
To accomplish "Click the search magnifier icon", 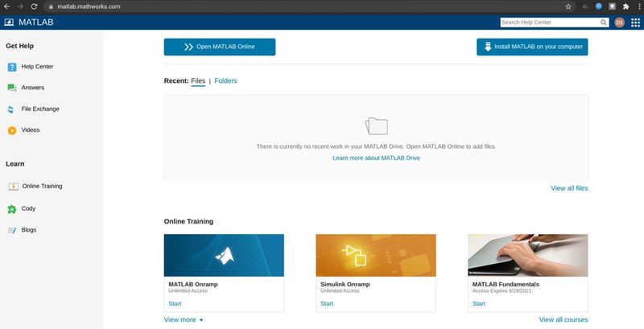I will [x=603, y=23].
